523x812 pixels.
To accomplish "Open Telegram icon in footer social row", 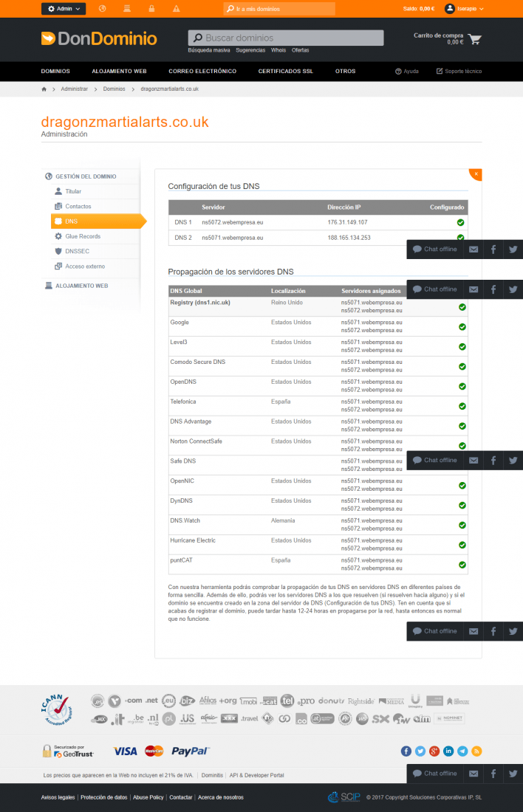I will pyautogui.click(x=462, y=751).
